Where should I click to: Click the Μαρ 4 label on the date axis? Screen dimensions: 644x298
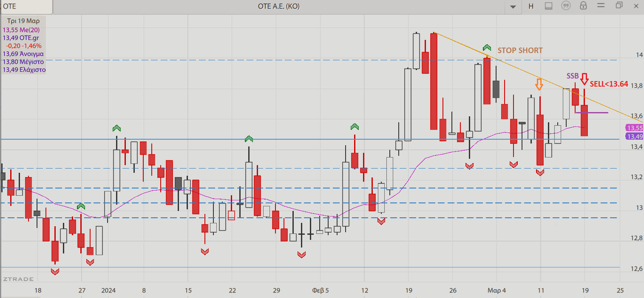click(496, 290)
